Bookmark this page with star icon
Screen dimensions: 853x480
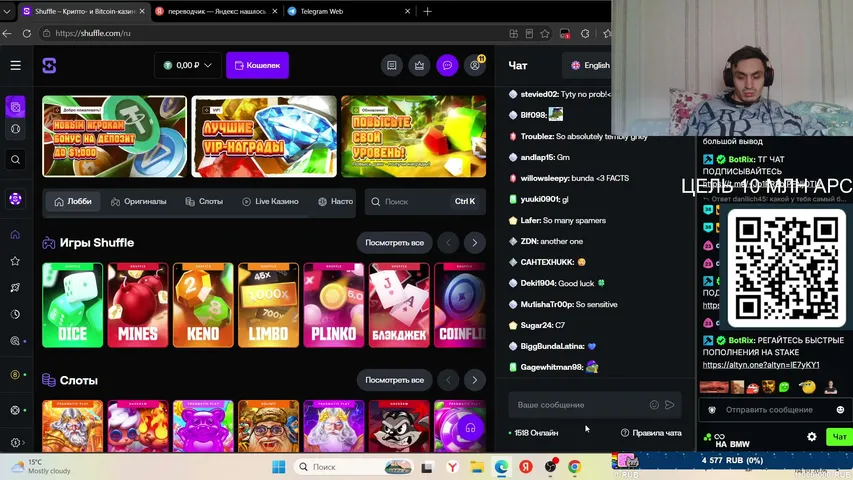[545, 34]
